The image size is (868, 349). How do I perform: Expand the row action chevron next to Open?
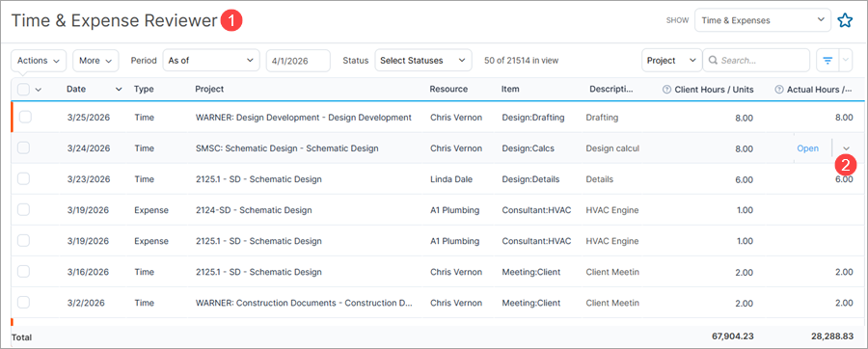[847, 148]
